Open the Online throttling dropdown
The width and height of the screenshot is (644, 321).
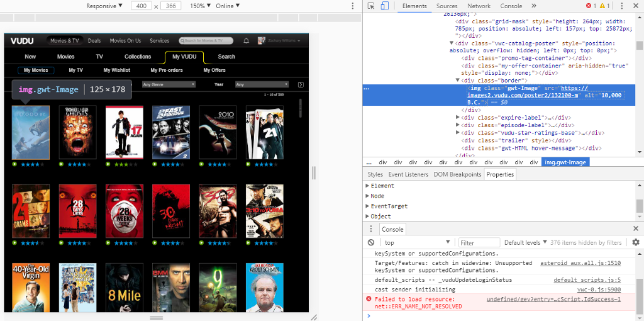[228, 6]
